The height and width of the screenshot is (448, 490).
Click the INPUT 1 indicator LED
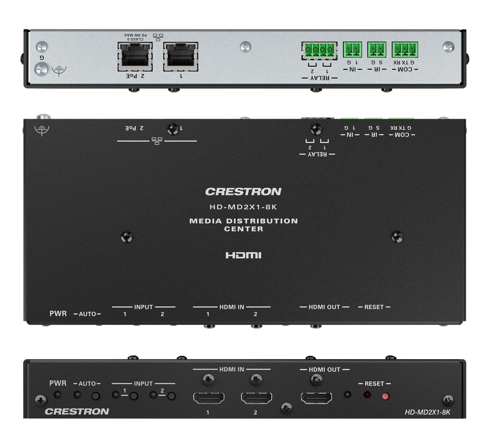pyautogui.click(x=116, y=395)
